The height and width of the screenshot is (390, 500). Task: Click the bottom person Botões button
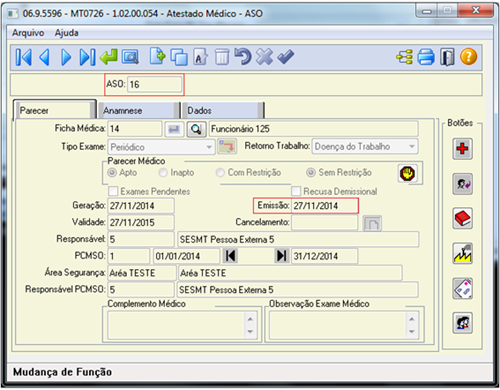coord(462,323)
